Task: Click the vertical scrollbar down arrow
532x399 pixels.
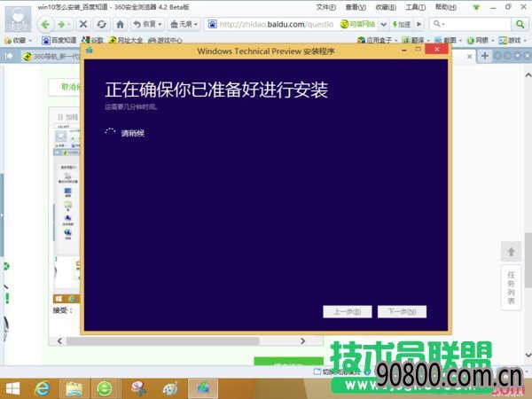Action: coord(528,355)
